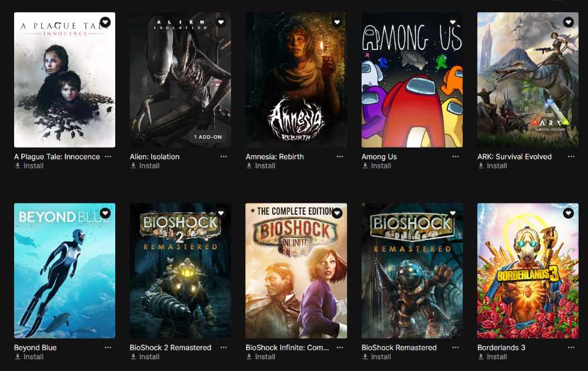This screenshot has width=588, height=371.
Task: Open three-dot menu for A Plague Tale: Innocence
Action: tap(108, 156)
